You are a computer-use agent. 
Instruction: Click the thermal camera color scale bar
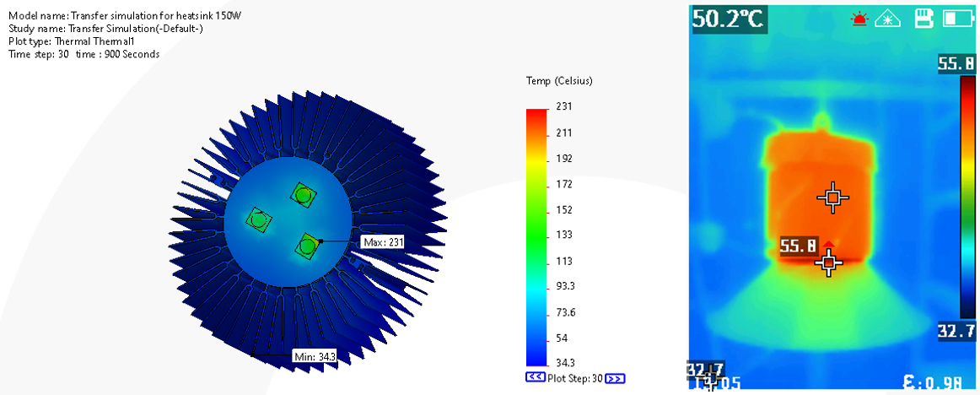[967, 197]
